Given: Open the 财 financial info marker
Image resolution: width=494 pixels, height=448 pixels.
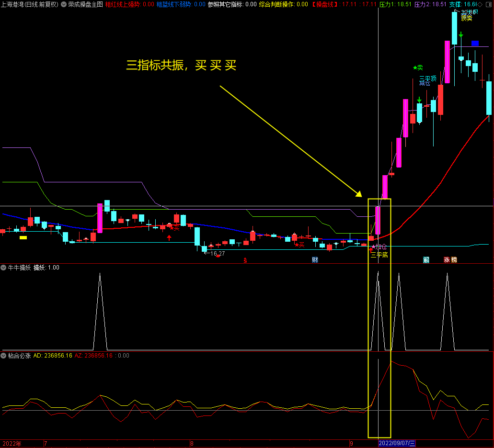Looking at the screenshot, I should coord(315,260).
